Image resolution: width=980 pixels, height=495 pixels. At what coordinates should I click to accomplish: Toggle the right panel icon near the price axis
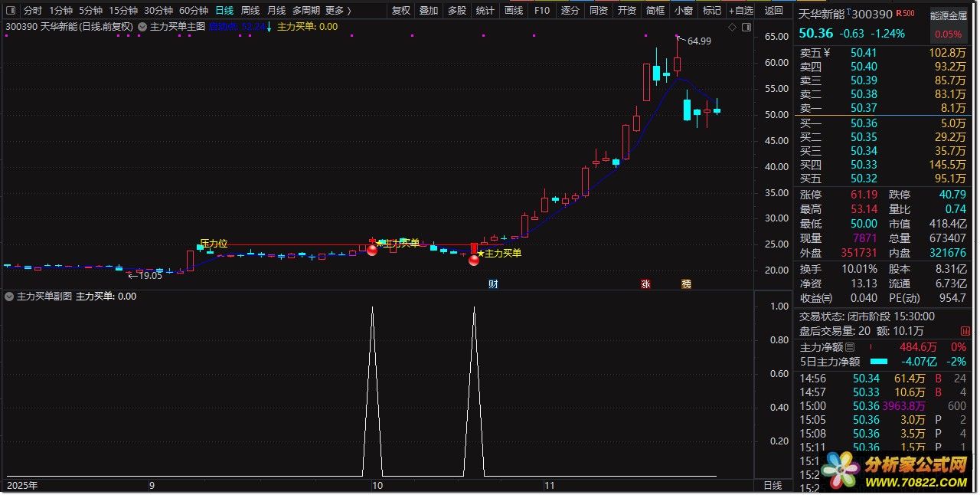(x=745, y=27)
